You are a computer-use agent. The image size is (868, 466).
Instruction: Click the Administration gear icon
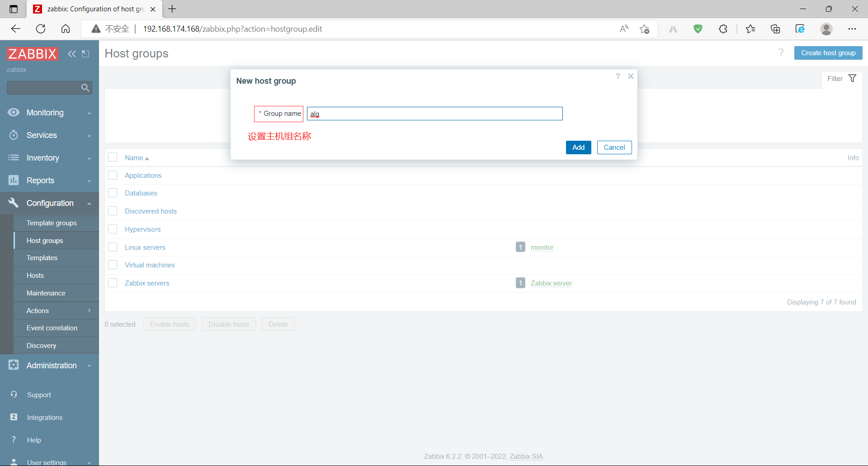14,365
